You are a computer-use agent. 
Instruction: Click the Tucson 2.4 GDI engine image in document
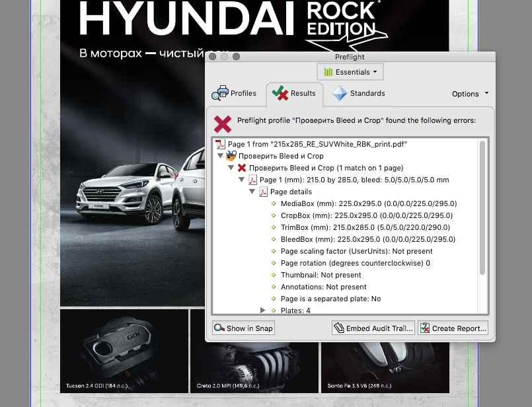tap(124, 351)
